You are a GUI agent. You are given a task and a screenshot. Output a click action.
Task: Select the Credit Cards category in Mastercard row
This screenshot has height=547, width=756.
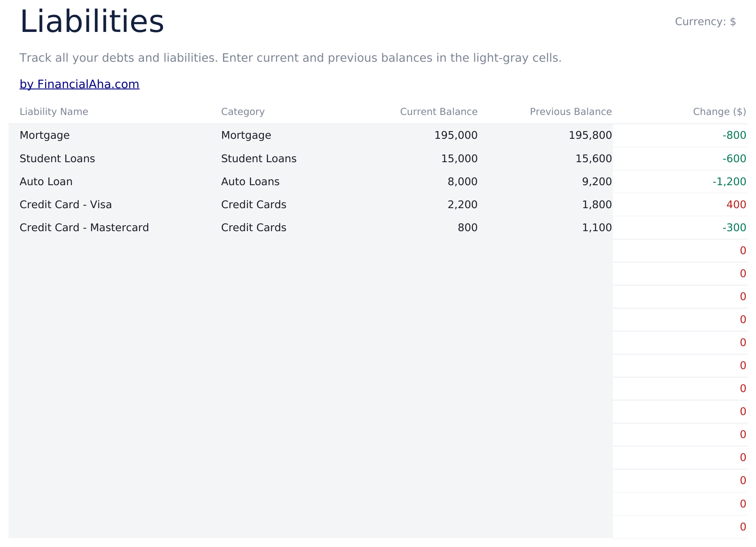tap(277, 228)
